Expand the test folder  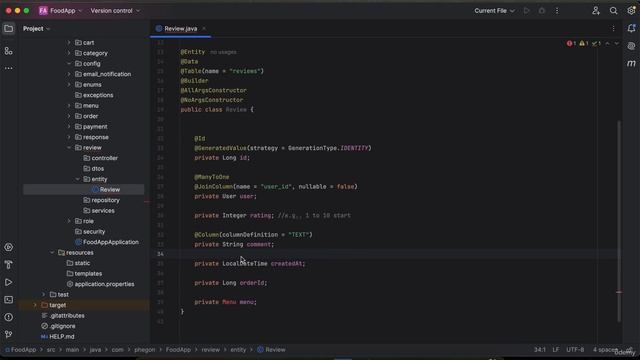pos(44,294)
